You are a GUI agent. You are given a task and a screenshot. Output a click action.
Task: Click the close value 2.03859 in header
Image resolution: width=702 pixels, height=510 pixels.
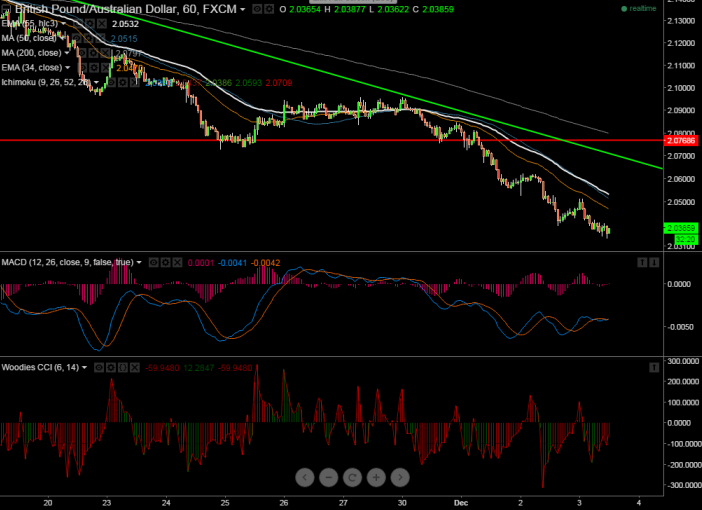438,9
